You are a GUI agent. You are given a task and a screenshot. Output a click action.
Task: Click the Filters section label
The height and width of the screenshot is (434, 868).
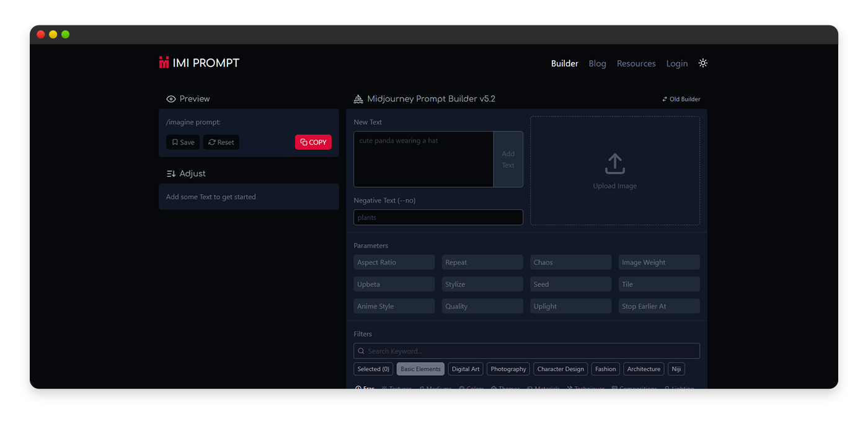[x=363, y=334]
